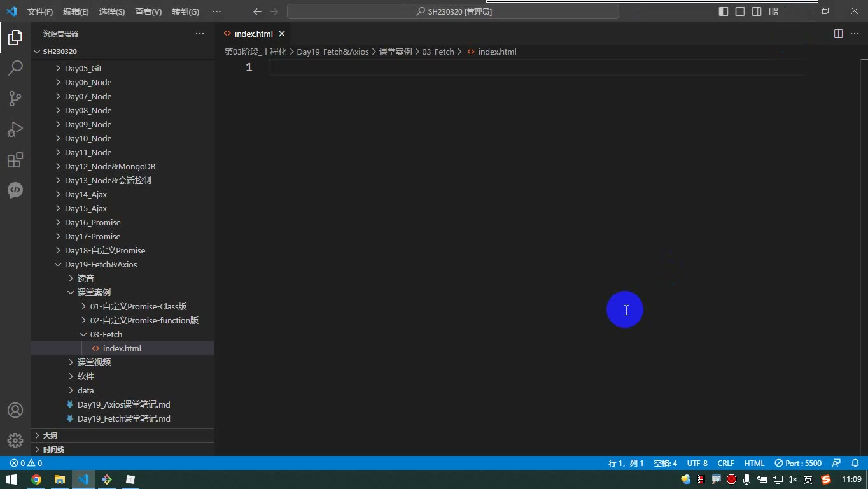The height and width of the screenshot is (489, 868).
Task: Click 03-Fetch in the breadcrumb
Action: pos(438,52)
